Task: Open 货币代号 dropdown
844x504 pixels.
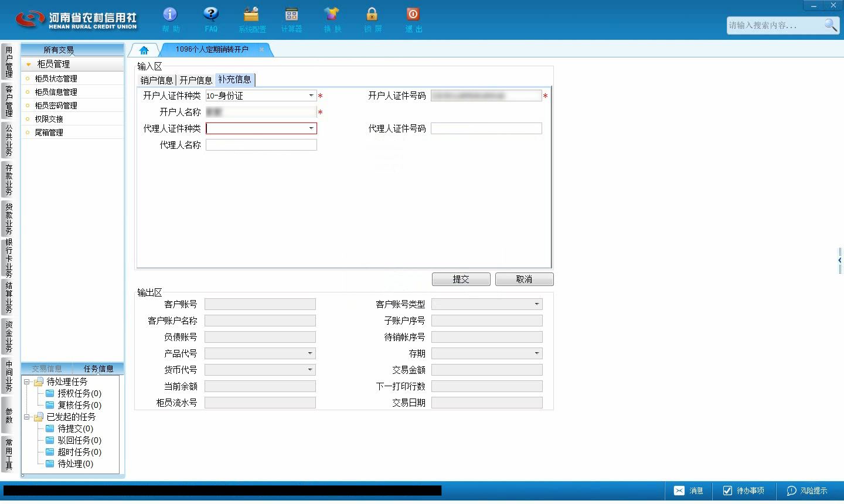Action: coord(310,370)
